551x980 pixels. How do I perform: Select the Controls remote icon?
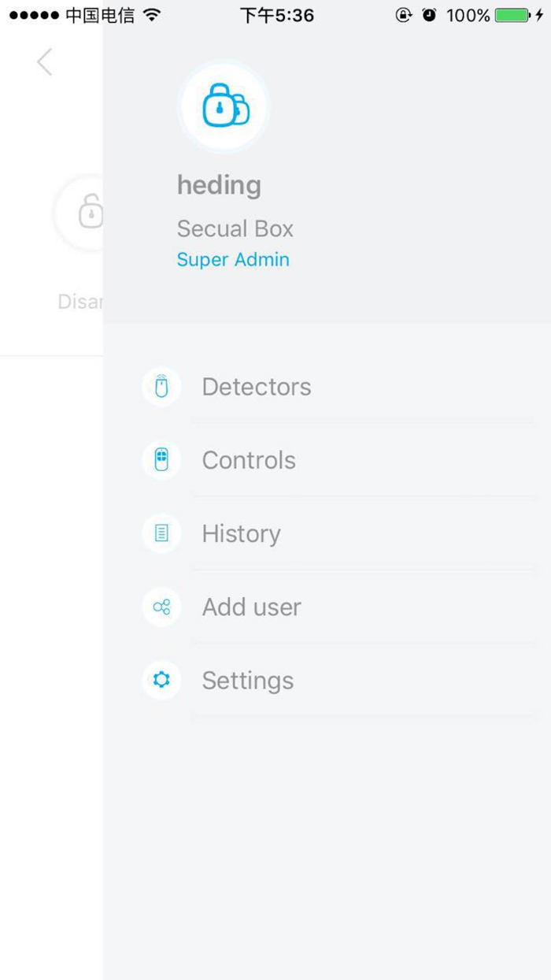pos(161,459)
